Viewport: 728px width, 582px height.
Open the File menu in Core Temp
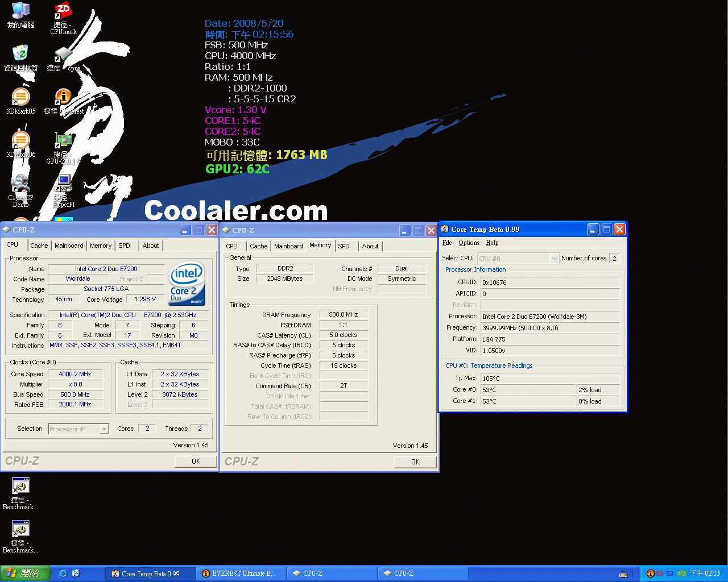click(x=447, y=243)
